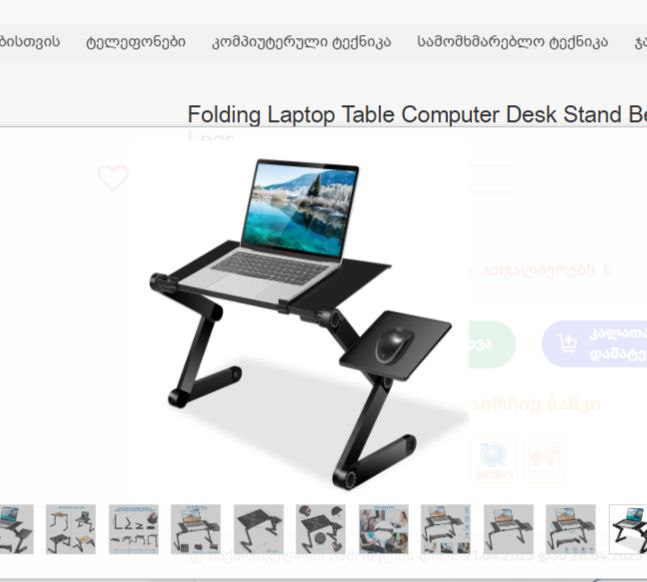The height and width of the screenshot is (582, 647).
Task: Click the horizontal scrollbar at page bottom
Action: tap(324, 580)
